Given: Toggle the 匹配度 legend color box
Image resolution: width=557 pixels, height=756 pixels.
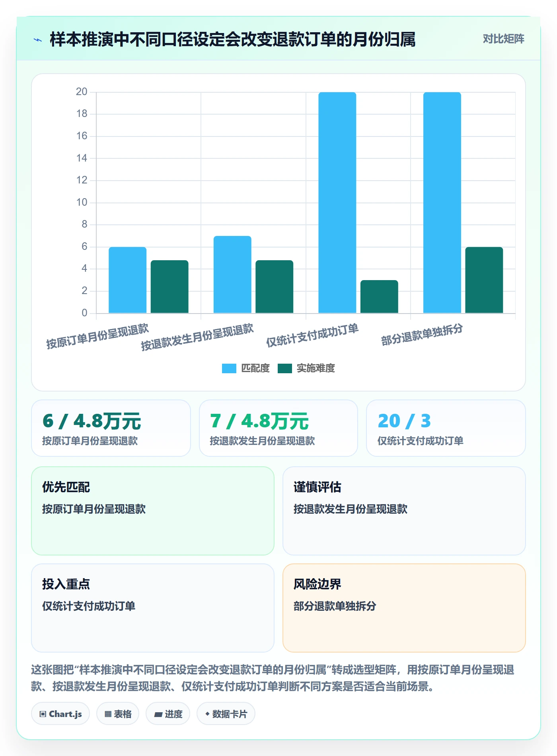Looking at the screenshot, I should pyautogui.click(x=229, y=368).
